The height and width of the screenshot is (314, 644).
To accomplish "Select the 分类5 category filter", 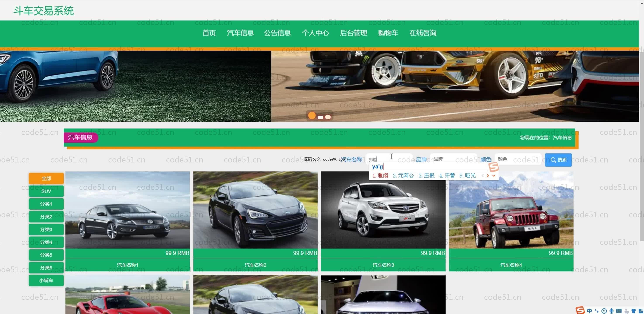I will click(x=46, y=255).
